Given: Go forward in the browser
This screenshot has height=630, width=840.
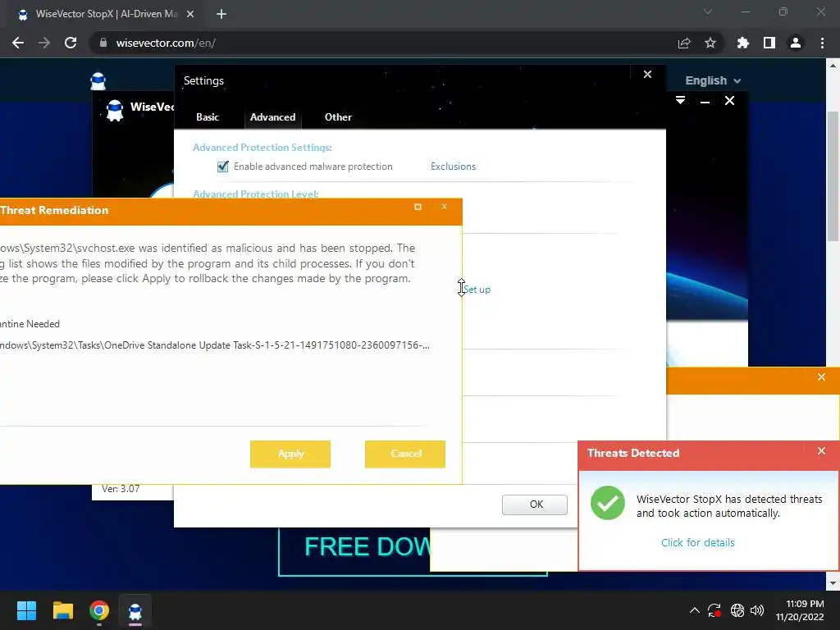Looking at the screenshot, I should click(44, 43).
